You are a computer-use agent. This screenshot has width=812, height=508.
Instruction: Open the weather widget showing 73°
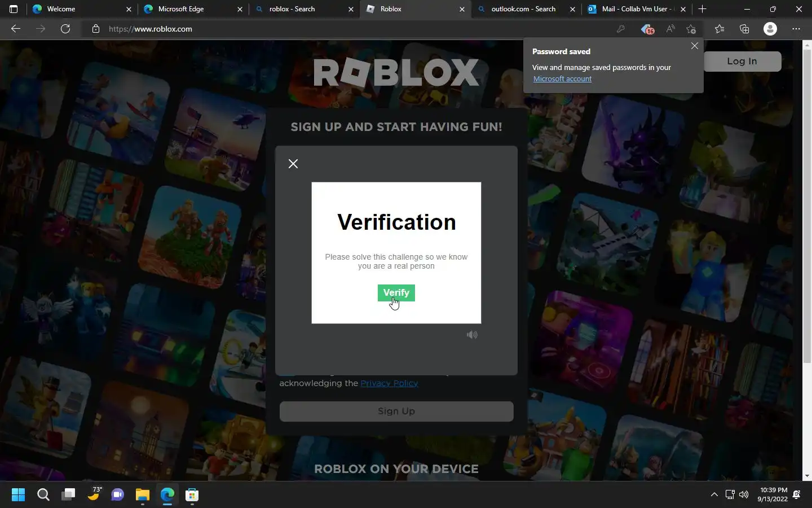pos(94,494)
